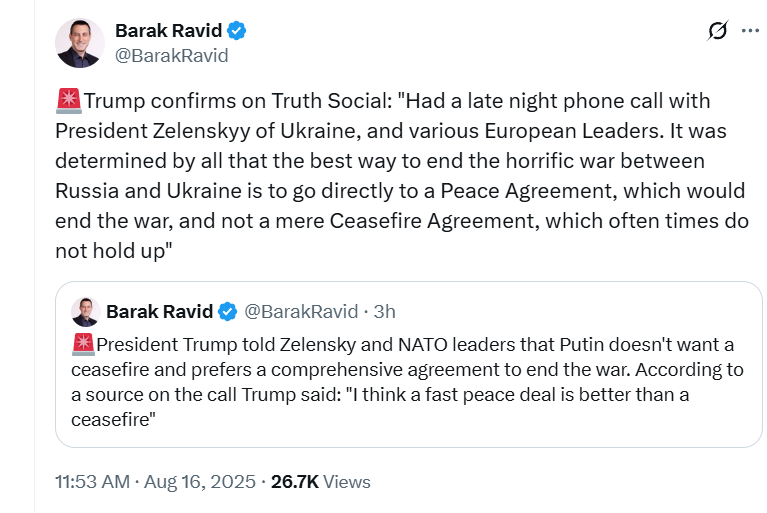Open Grok explain-this-post icon
The height and width of the screenshot is (513, 767).
pos(717,31)
